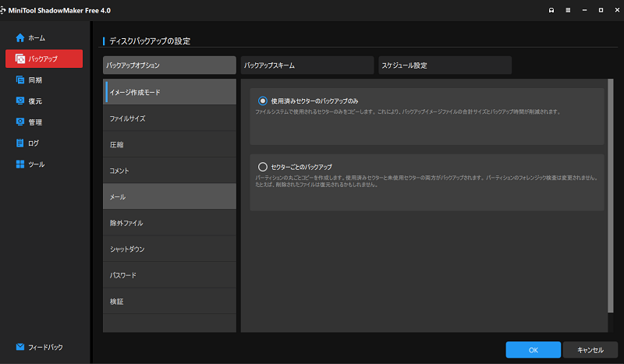Click the MiniTool ShadowMaker logo icon
The height and width of the screenshot is (364, 624).
pos(2,10)
